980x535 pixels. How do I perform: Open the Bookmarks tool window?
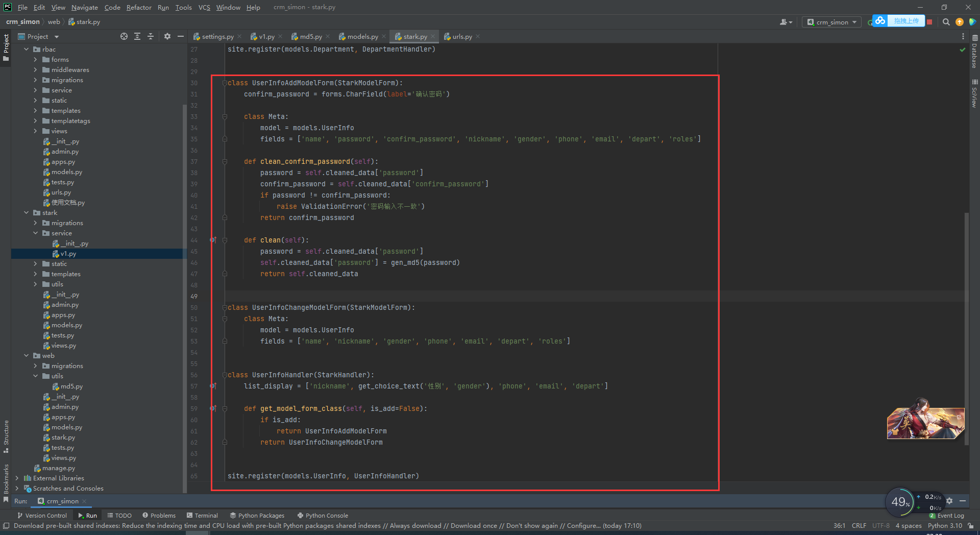point(6,482)
